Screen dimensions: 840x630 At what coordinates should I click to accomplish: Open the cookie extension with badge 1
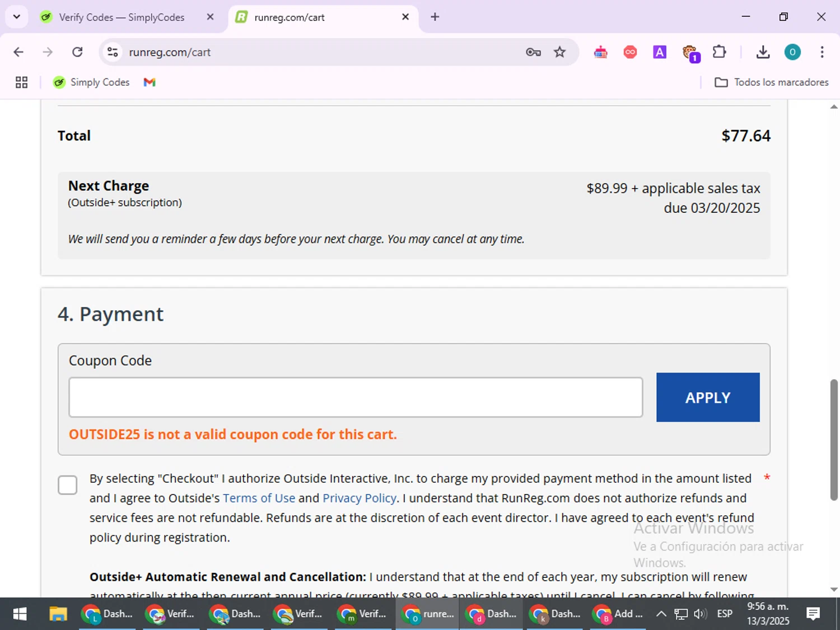tap(690, 53)
